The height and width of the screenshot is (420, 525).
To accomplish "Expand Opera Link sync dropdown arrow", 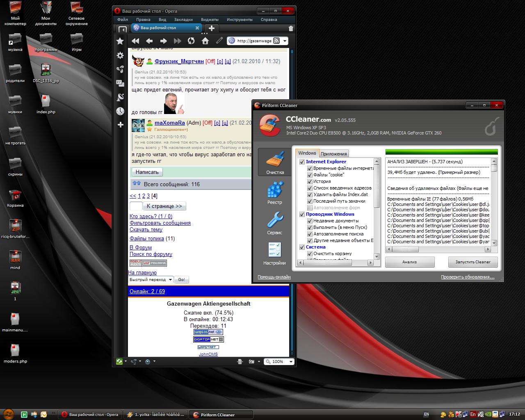I will click(x=126, y=361).
